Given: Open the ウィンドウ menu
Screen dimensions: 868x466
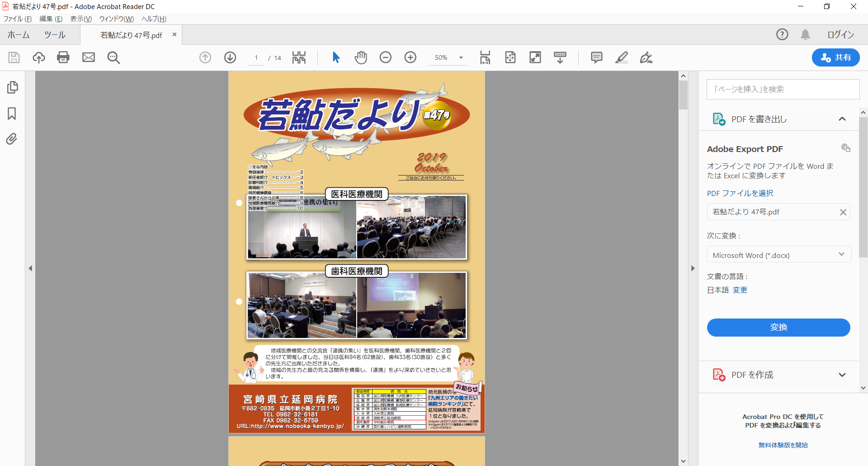Looking at the screenshot, I should [x=117, y=19].
